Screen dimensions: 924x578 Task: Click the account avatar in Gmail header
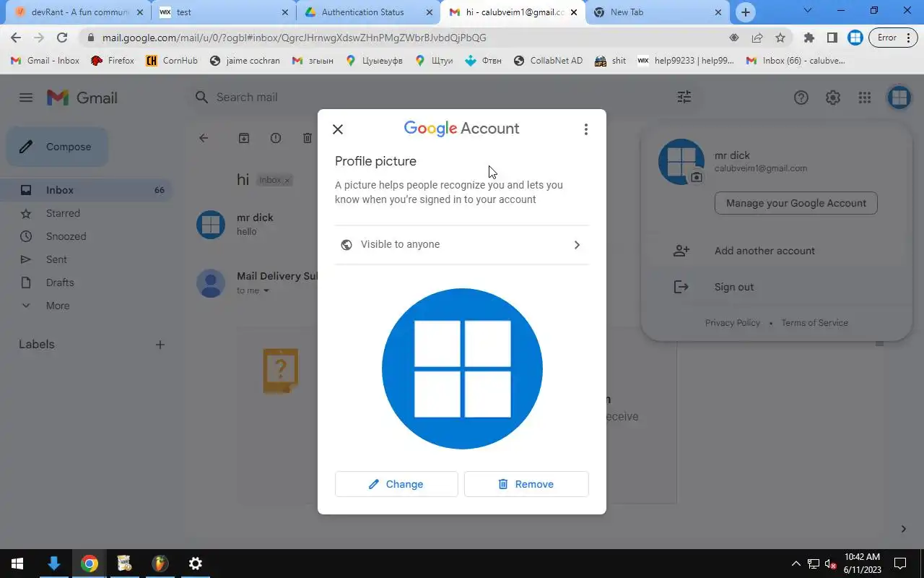tap(899, 98)
